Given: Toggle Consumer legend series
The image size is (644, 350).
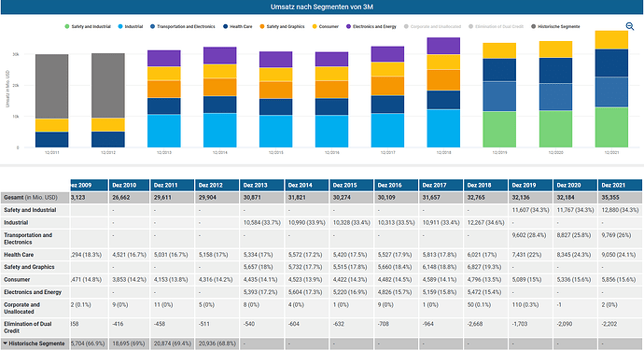Looking at the screenshot, I should (x=326, y=26).
